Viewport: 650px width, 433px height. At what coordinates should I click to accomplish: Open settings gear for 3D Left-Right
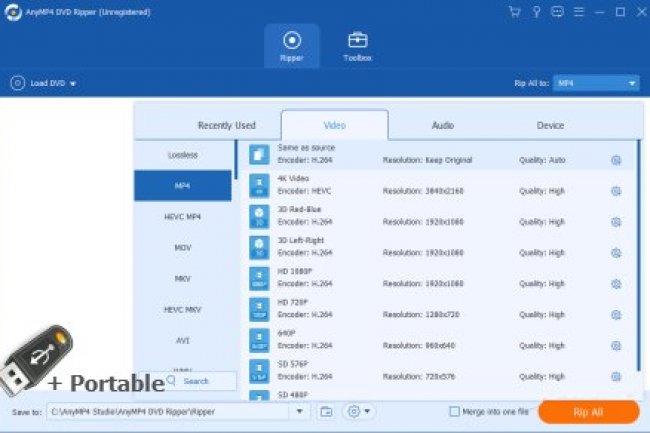point(616,253)
